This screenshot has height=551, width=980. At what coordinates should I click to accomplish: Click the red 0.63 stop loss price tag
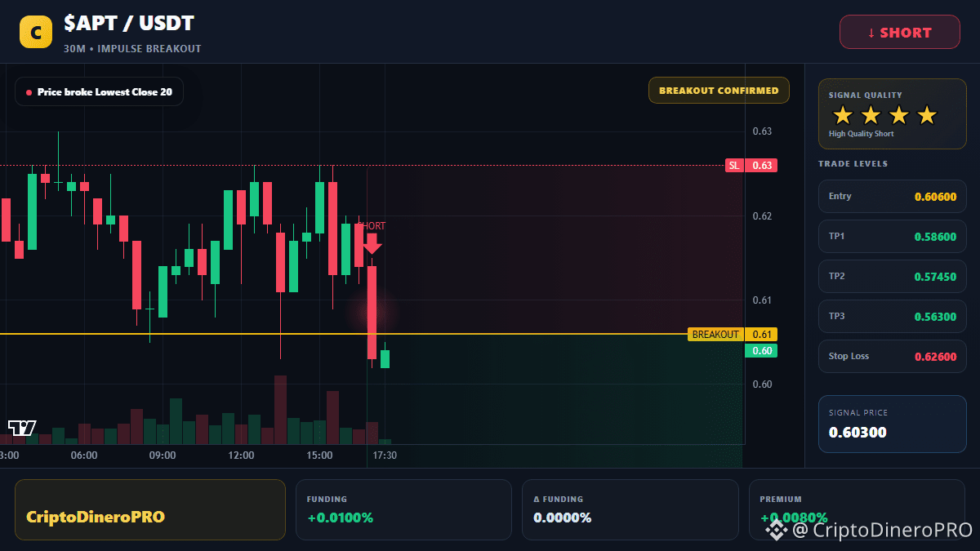pos(761,166)
